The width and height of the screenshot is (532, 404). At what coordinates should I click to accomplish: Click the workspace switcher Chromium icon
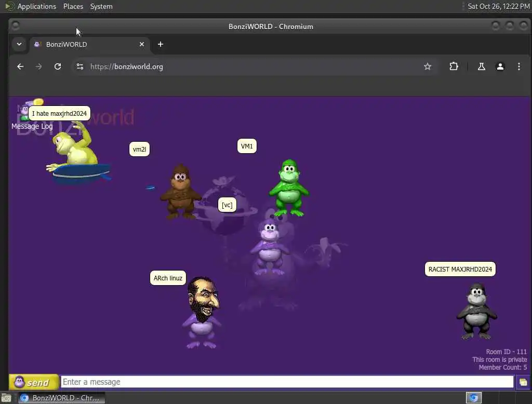click(x=474, y=398)
